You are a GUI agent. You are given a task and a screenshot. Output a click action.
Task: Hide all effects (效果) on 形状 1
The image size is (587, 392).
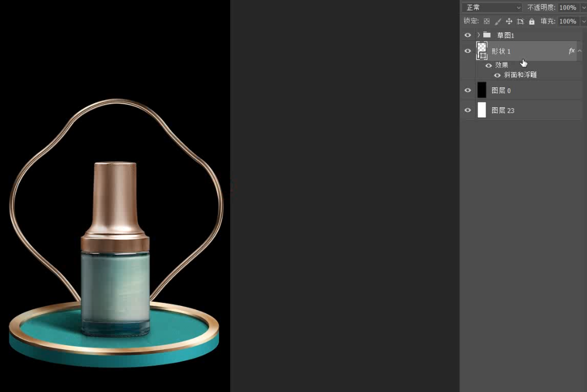[x=489, y=65]
